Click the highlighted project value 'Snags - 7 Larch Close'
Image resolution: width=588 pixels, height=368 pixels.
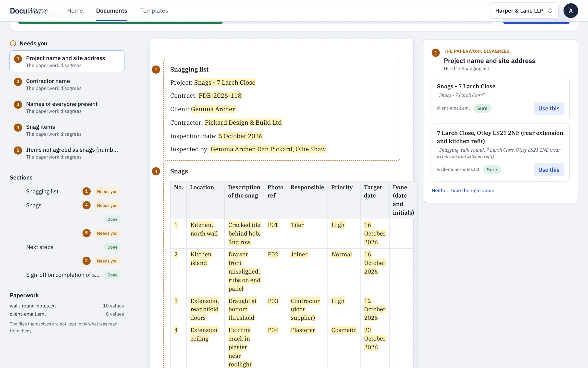coord(225,82)
